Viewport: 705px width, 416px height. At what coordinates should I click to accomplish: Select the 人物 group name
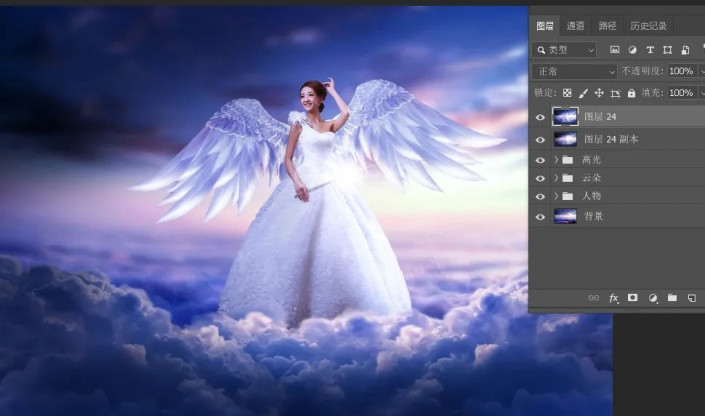click(x=591, y=196)
